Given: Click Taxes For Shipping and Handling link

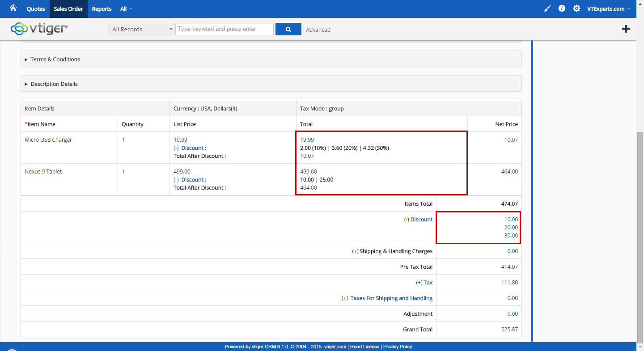Looking at the screenshot, I should pyautogui.click(x=391, y=298).
